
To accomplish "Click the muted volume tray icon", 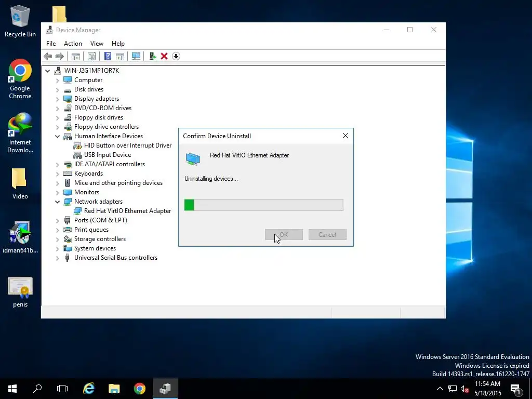I will [464, 389].
